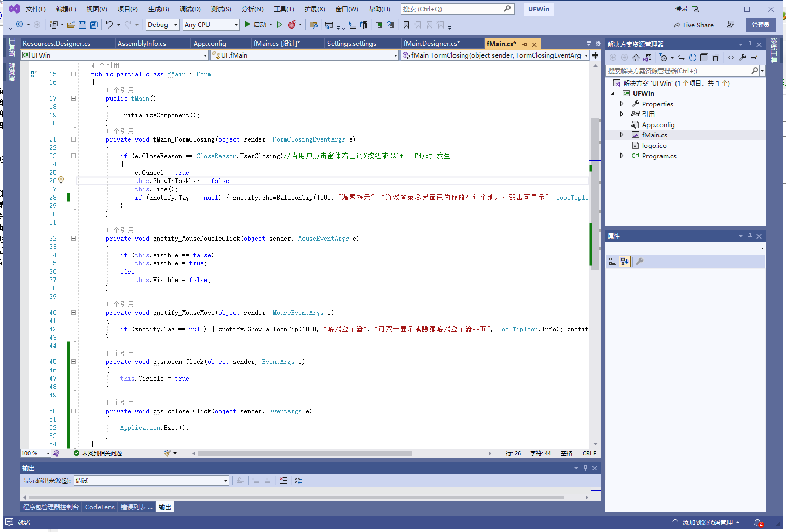
Task: Click the lightbulb quick actions icon on line 26
Action: pos(61,180)
